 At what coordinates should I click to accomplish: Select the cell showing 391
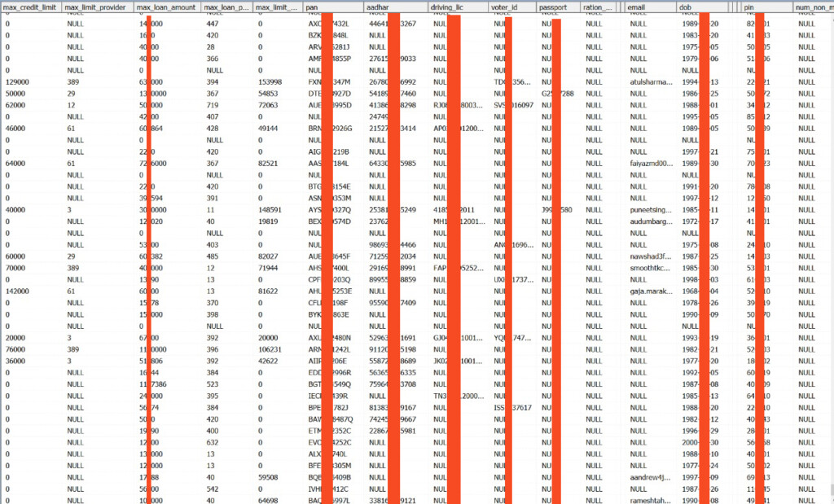[x=213, y=199]
